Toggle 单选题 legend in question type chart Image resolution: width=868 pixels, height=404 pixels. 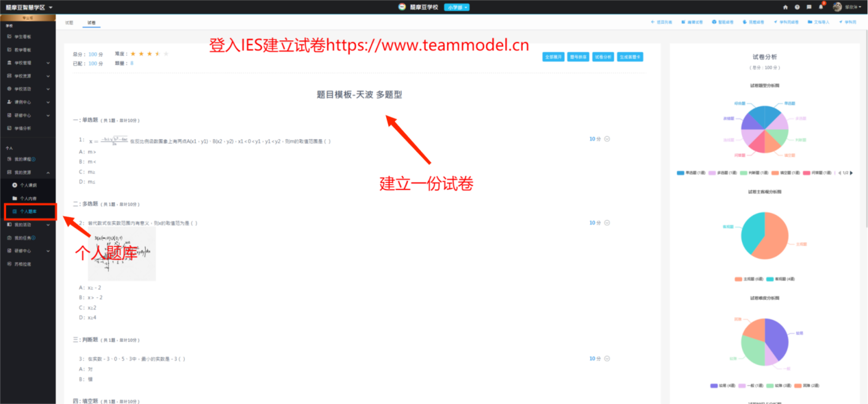click(681, 173)
